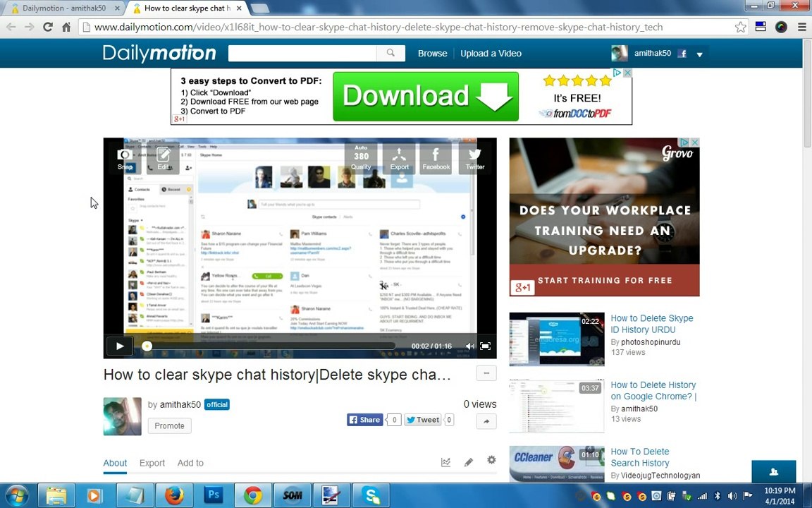812x508 pixels.
Task: Play the video with the play button
Action: pos(120,346)
